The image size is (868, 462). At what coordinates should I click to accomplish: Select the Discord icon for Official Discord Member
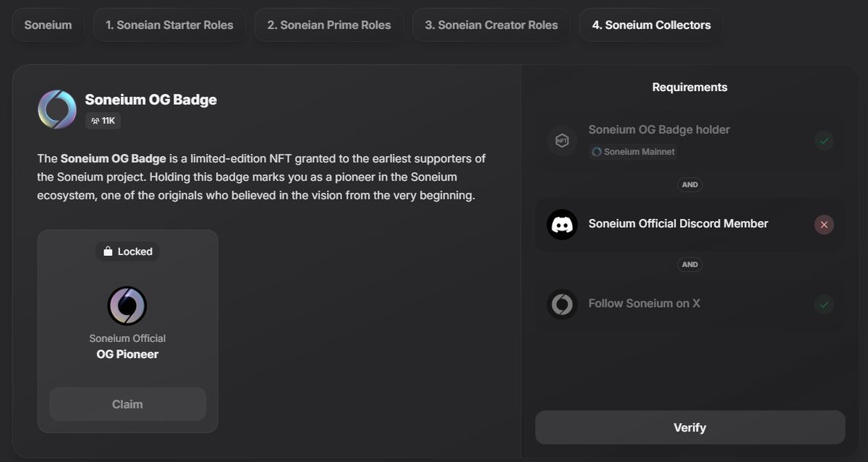pyautogui.click(x=562, y=224)
